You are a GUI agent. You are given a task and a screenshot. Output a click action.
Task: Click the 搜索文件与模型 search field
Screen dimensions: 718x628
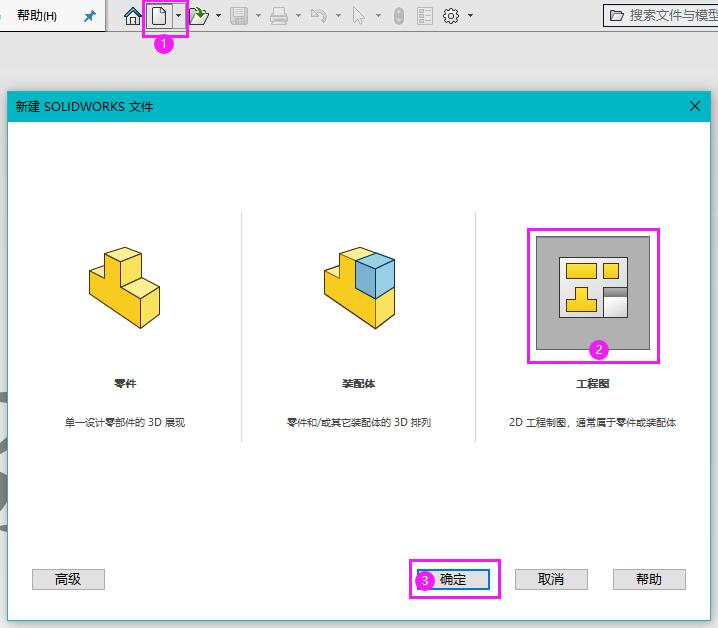click(x=661, y=16)
